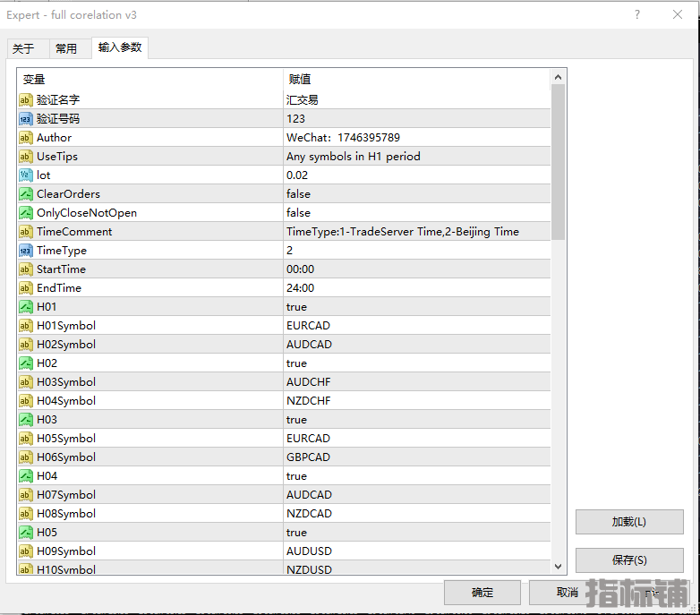Click the lot value field 0.02
700x615 pixels.
click(297, 175)
